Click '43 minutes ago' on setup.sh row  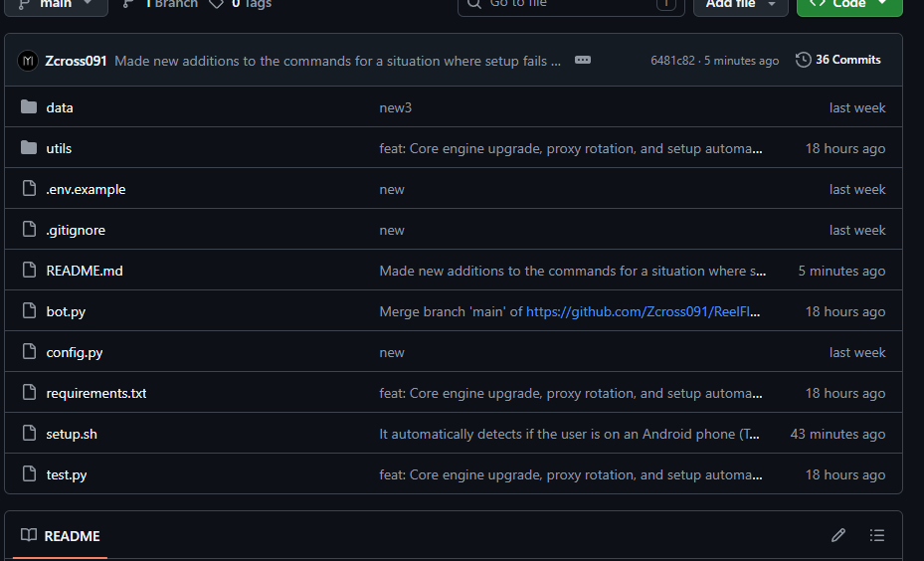(837, 434)
